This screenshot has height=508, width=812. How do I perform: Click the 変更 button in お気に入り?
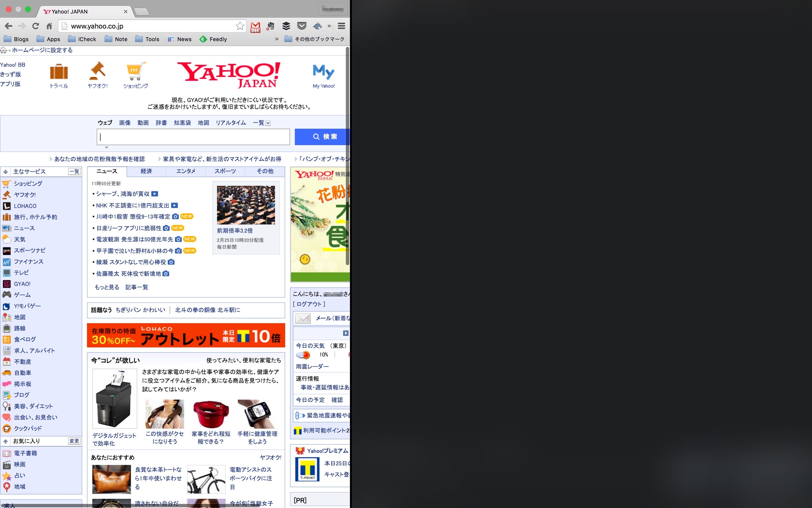(x=74, y=441)
